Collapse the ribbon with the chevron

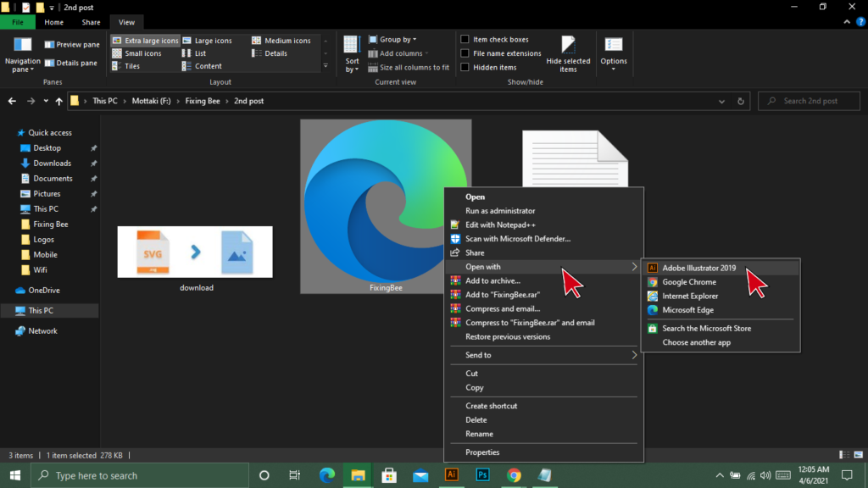pyautogui.click(x=847, y=22)
